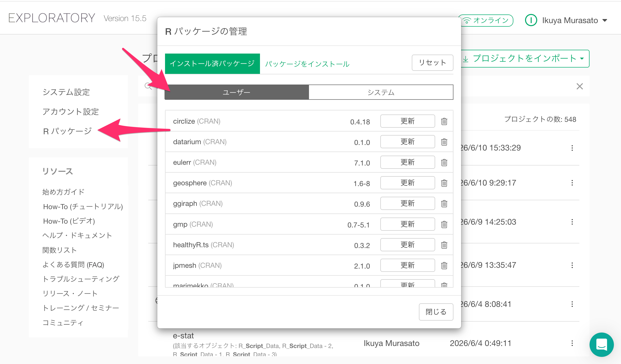Screen dimensions: 621x364
Task: Delete the geosphere package via trash icon
Action: tap(444, 183)
